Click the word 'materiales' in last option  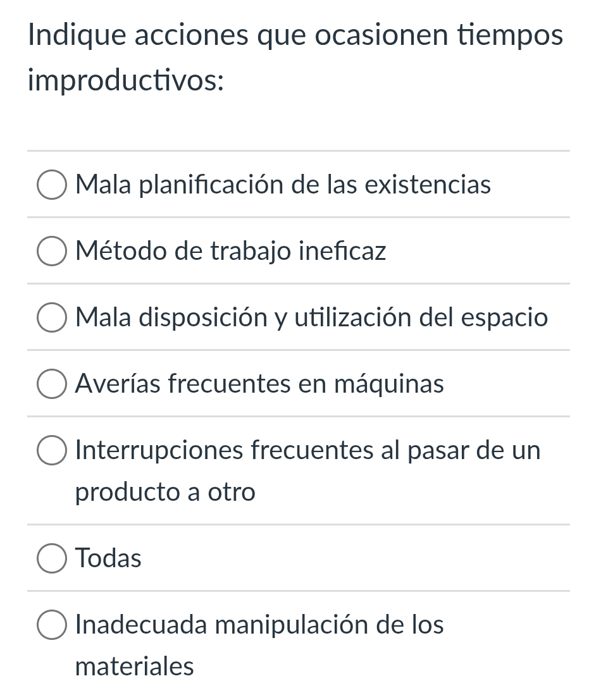coord(133,666)
